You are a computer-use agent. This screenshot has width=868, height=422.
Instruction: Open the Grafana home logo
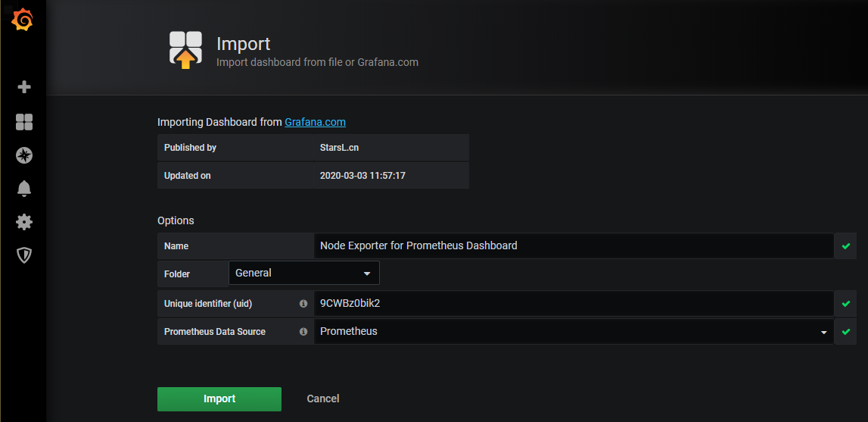[x=23, y=20]
